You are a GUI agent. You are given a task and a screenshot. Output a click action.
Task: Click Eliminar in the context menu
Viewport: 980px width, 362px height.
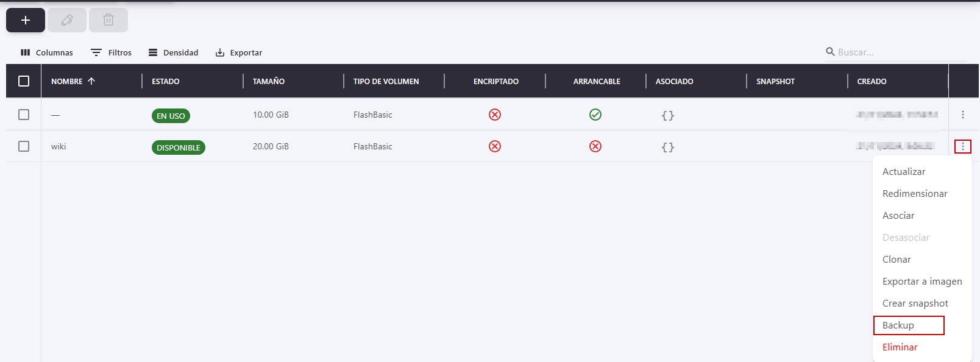click(900, 347)
